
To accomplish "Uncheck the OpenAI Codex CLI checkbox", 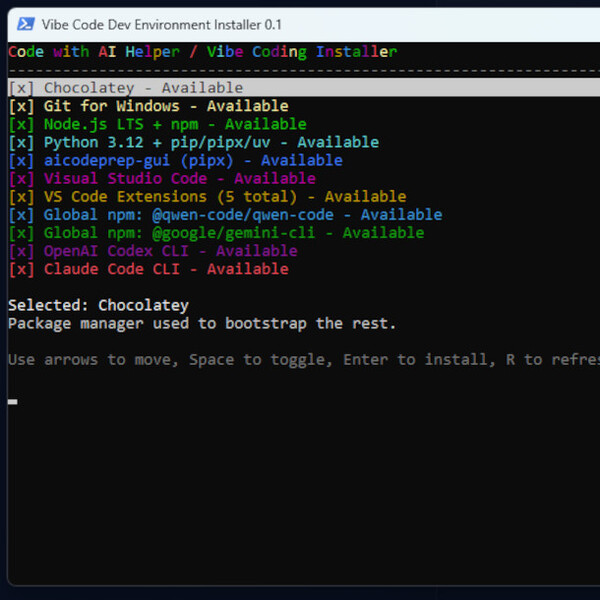I will click(x=21, y=251).
